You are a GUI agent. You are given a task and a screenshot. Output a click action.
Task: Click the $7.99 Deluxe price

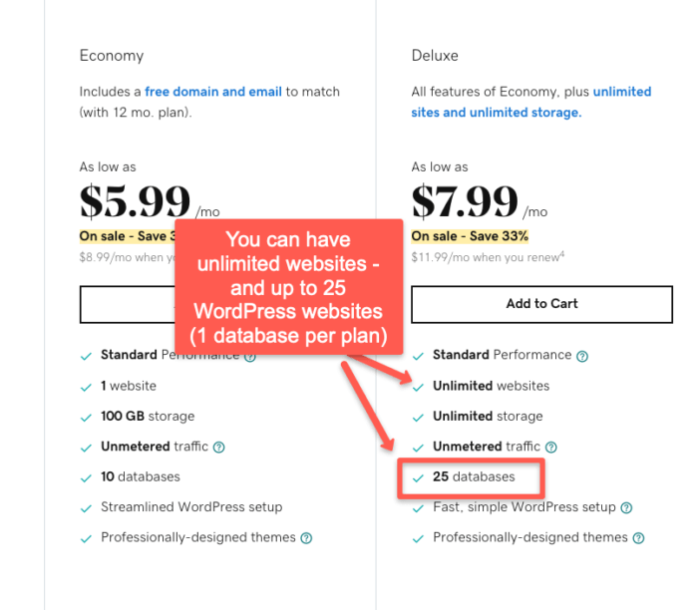(x=465, y=201)
